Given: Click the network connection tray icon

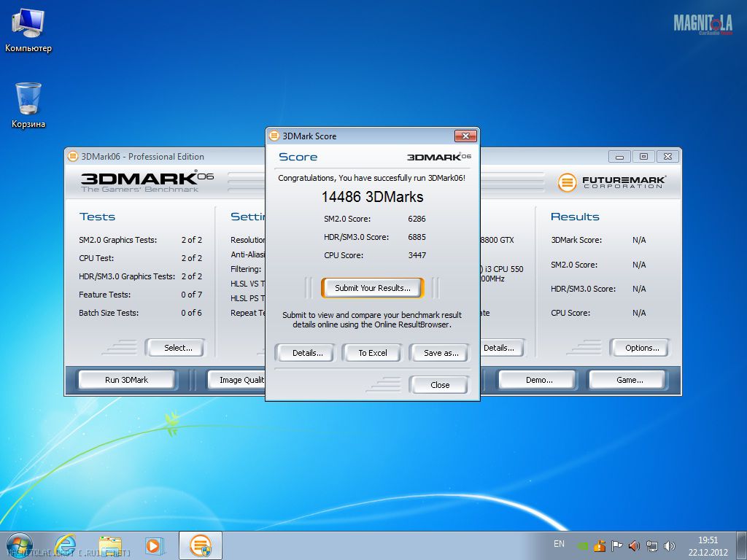Looking at the screenshot, I should [651, 545].
